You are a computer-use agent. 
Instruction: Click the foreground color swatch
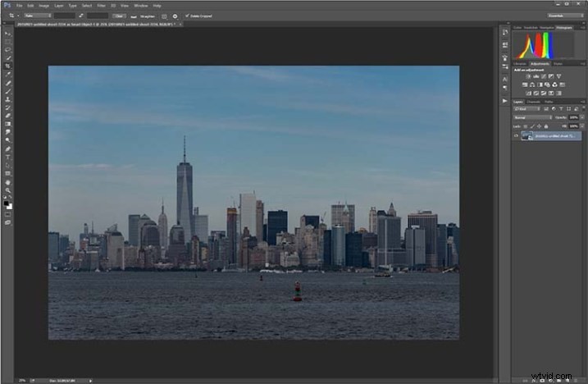point(6,203)
